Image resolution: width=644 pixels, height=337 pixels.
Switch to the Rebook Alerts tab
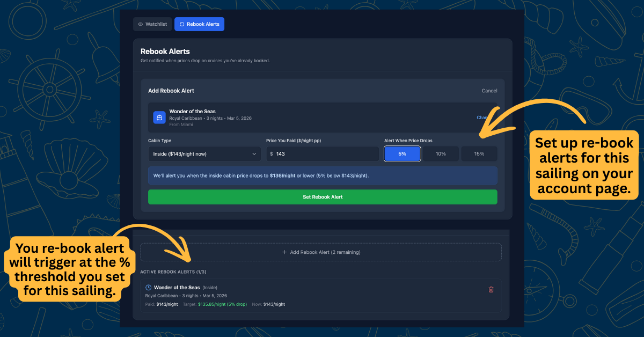click(199, 24)
